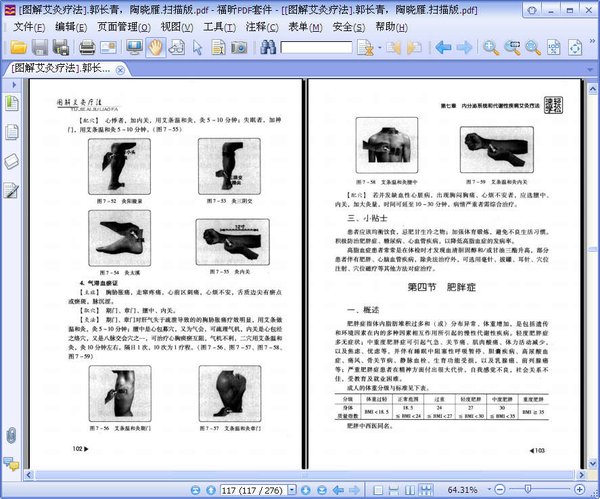The image size is (600, 499).
Task: Click the blue Next View arrow in toolbar
Action: click(464, 48)
